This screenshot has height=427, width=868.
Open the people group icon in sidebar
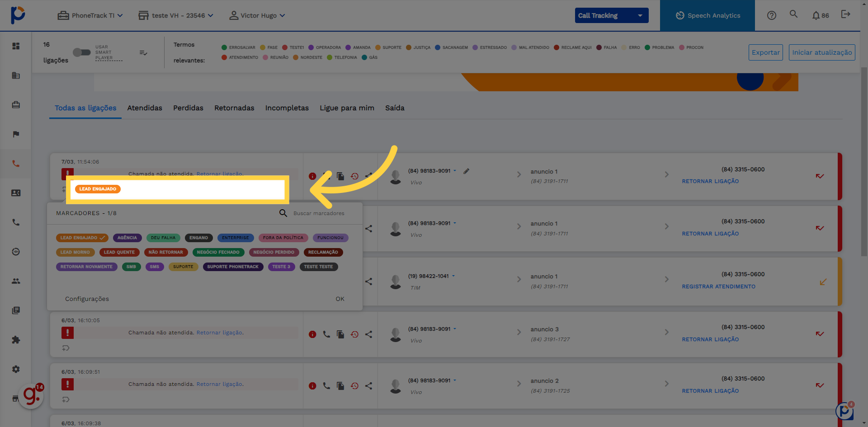point(16,281)
